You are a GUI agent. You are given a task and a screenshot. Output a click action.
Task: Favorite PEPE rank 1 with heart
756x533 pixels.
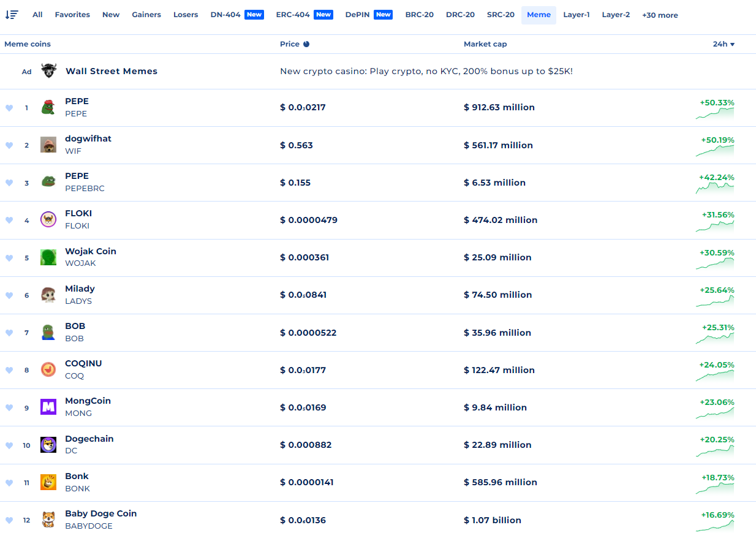(x=9, y=108)
